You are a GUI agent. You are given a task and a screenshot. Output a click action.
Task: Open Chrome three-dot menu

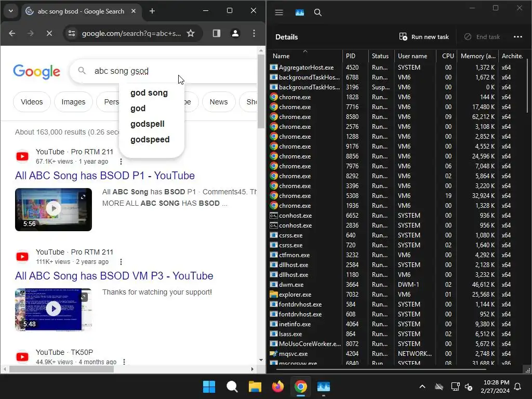(254, 33)
